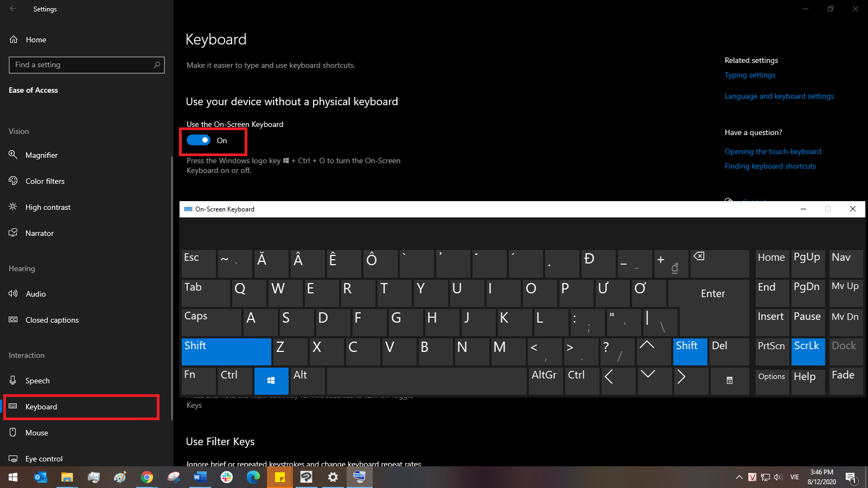
Task: Click the up arrow key on virtual keyboard
Action: 654,352
